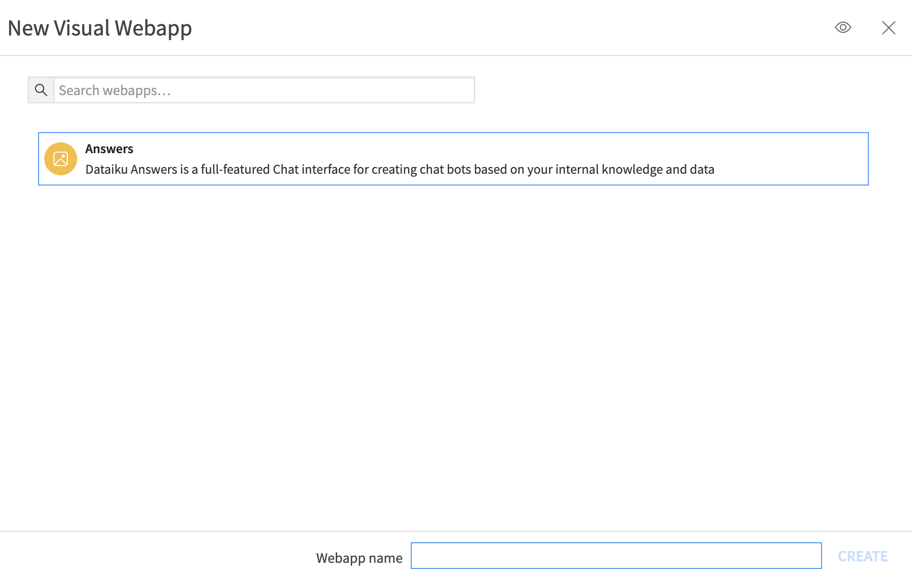Select the Answers card's empty right side
Image resolution: width=912 pixels, height=588 pixels.
pyautogui.click(x=792, y=158)
